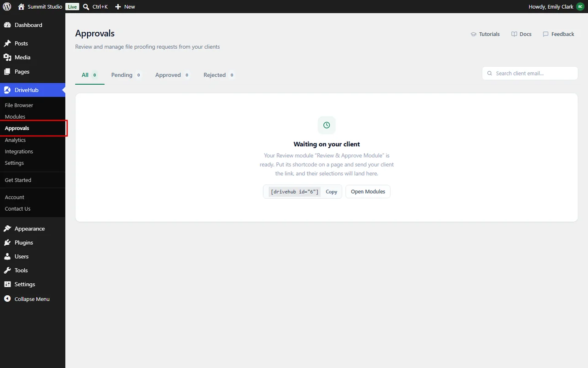Click the [drivehub id="6"] shortcode text

[x=294, y=192]
